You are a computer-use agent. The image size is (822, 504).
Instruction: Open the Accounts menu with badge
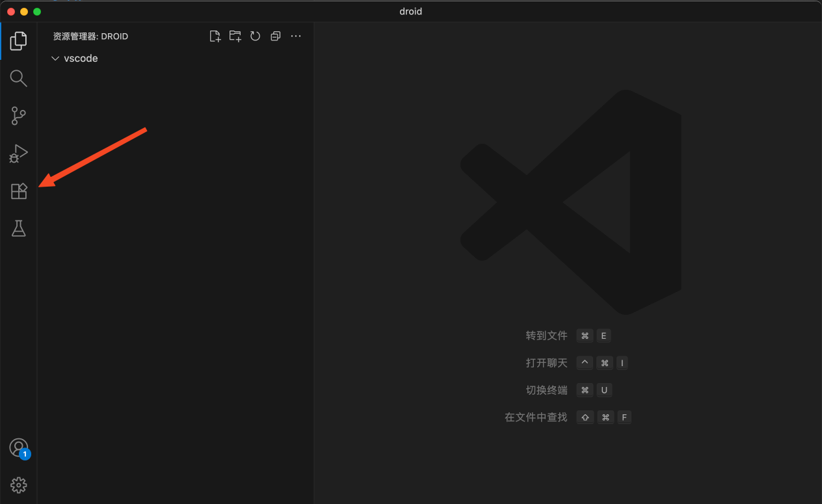(19, 448)
